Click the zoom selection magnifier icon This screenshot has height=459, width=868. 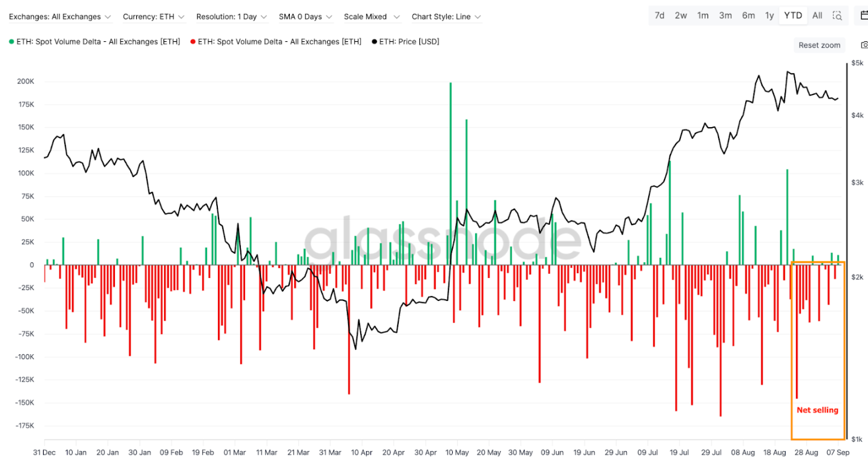tap(838, 16)
